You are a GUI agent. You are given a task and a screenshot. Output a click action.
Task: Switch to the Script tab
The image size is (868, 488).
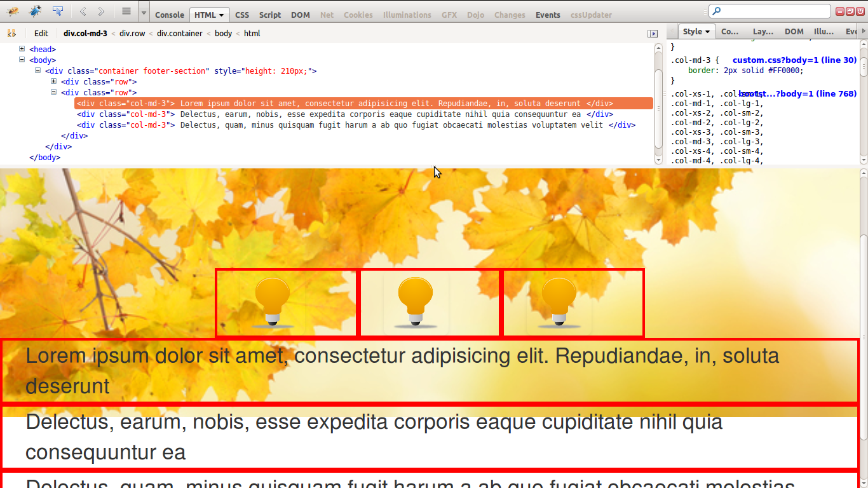270,15
